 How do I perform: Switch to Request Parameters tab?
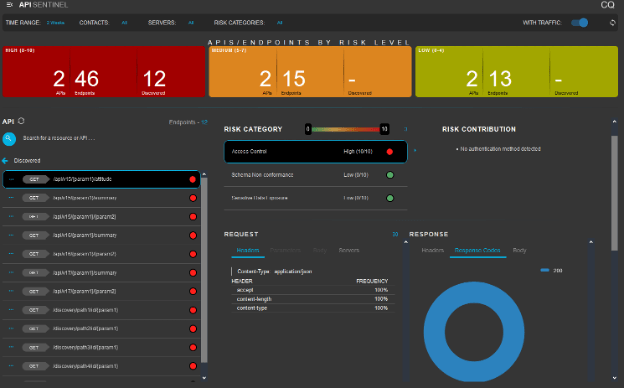[x=285, y=250]
